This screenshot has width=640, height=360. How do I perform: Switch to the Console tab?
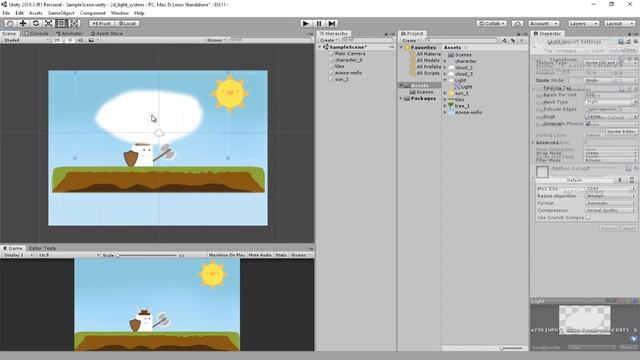coord(36,33)
